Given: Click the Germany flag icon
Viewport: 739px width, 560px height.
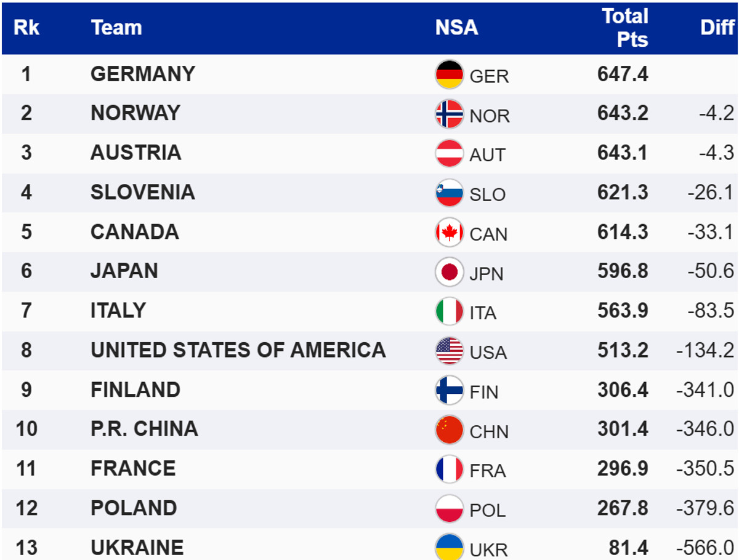Looking at the screenshot, I should (x=450, y=74).
